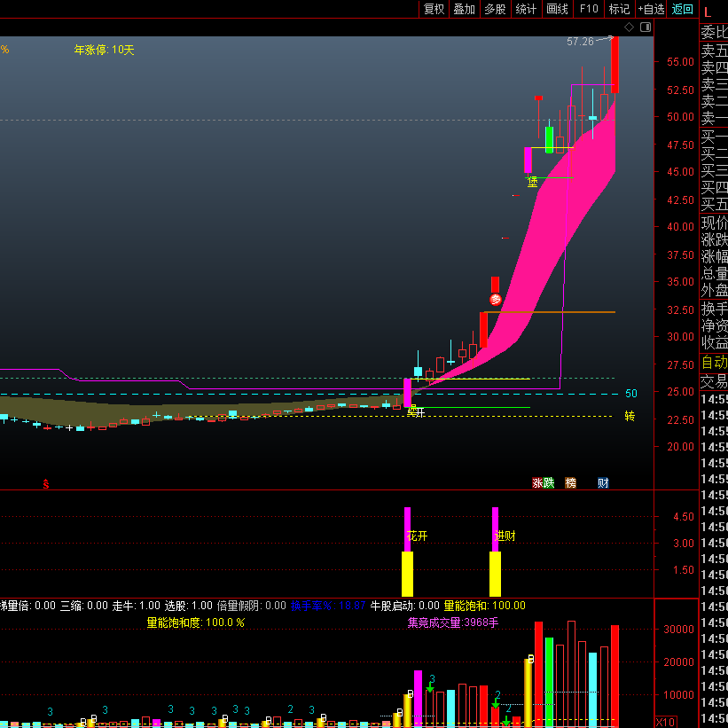Click the blue 财 marker icon
This screenshot has width=728, height=728.
pos(603,483)
